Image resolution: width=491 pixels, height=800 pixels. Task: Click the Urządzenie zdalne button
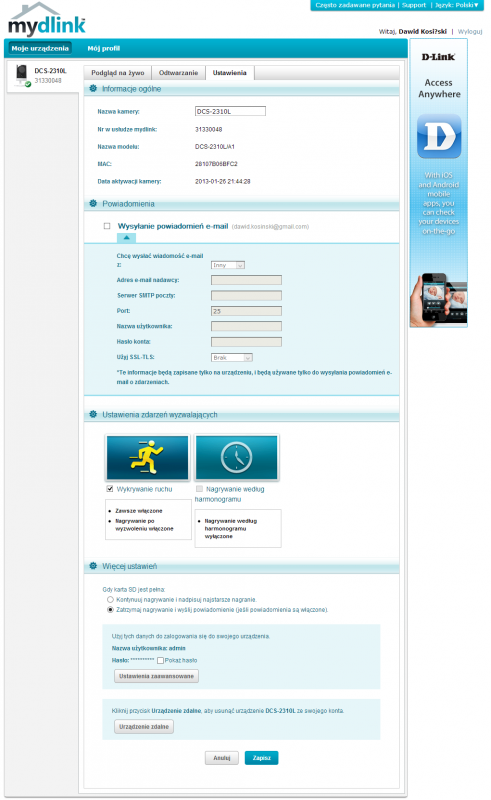pos(144,727)
